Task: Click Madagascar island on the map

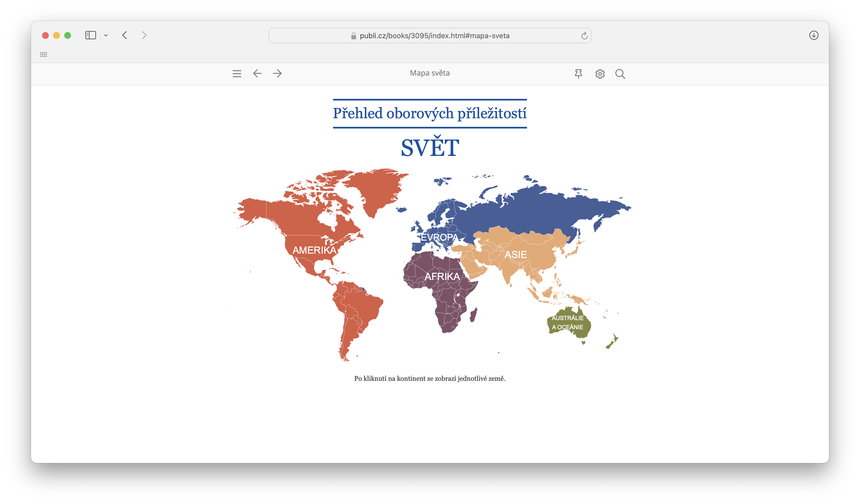Action: 474,315
